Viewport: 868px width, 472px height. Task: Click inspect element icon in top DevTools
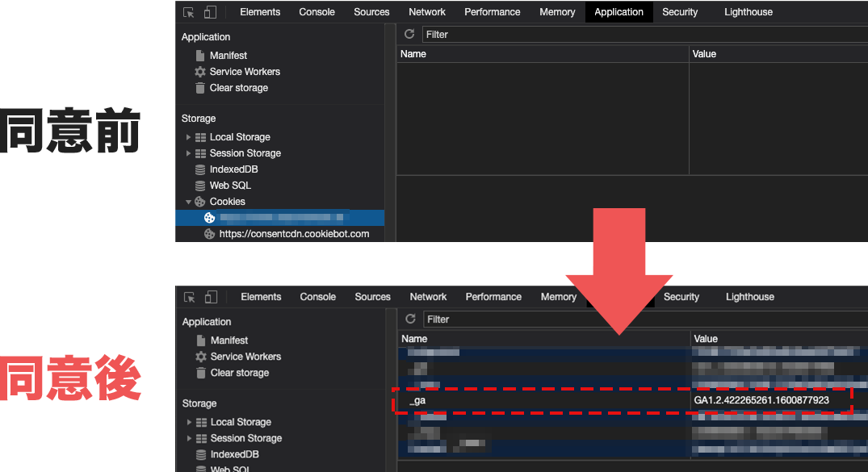point(188,12)
